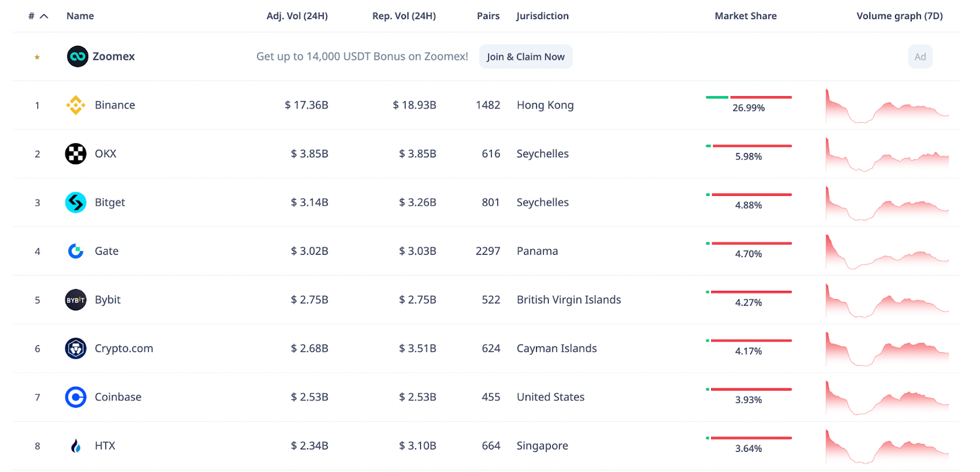This screenshot has height=472, width=980.
Task: Click the Binance logo icon
Action: 76,105
